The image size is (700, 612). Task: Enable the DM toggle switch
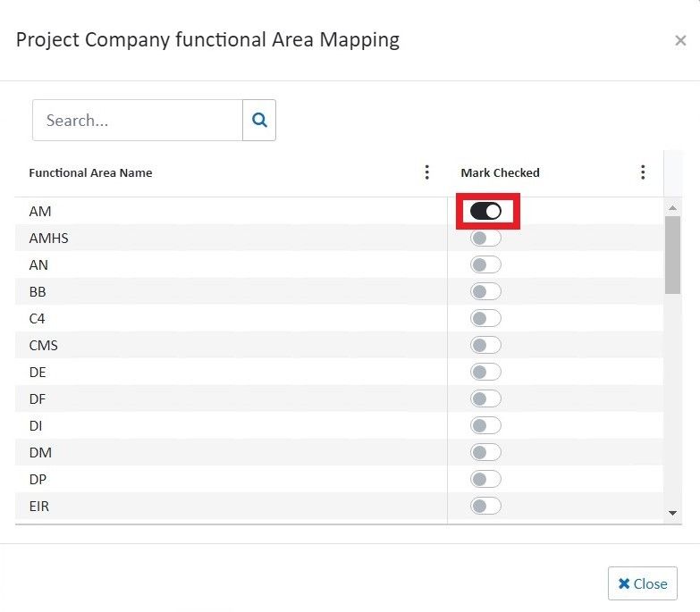click(x=486, y=453)
